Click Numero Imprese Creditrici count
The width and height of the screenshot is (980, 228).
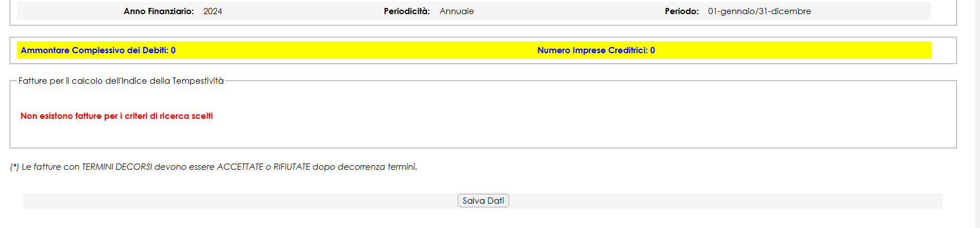pos(596,50)
